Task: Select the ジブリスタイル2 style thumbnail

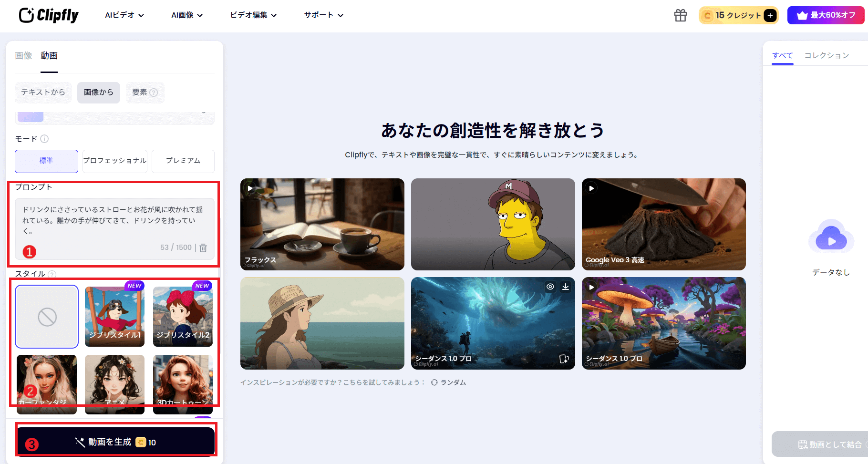Action: point(183,317)
